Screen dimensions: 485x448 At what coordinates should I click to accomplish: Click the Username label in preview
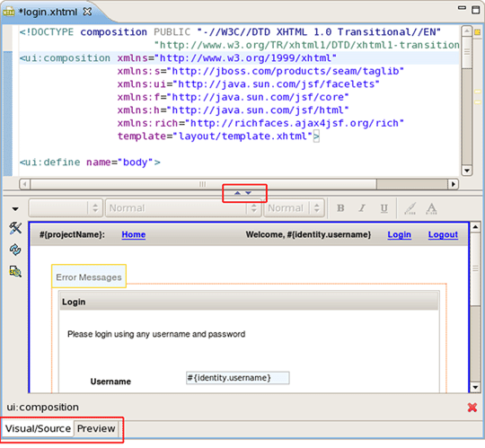click(x=110, y=382)
